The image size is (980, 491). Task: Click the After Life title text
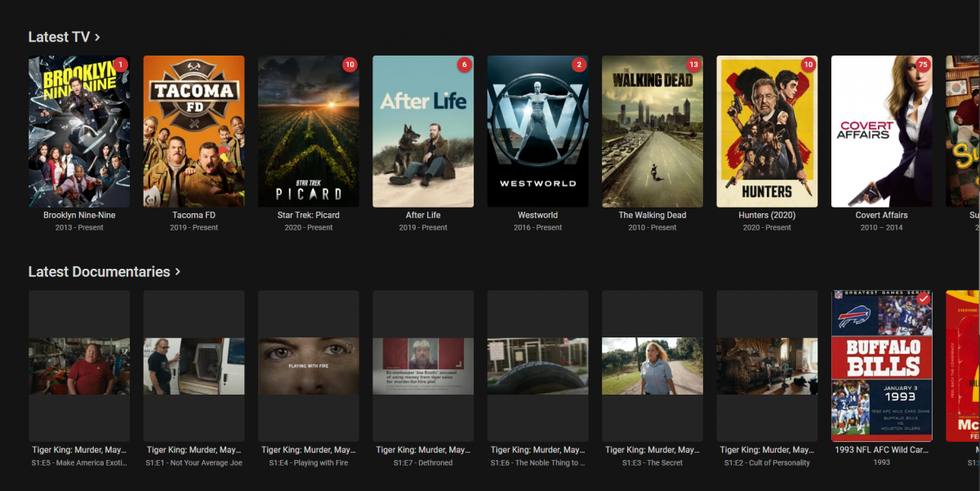[x=423, y=215]
